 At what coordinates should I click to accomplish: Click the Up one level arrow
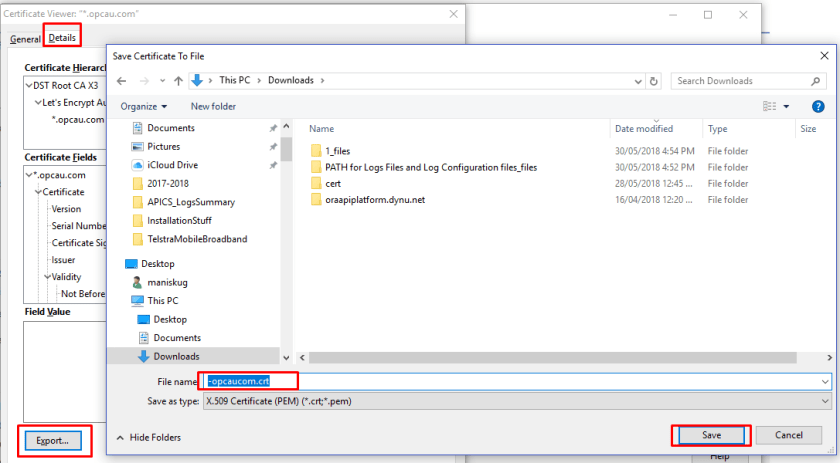pos(176,80)
